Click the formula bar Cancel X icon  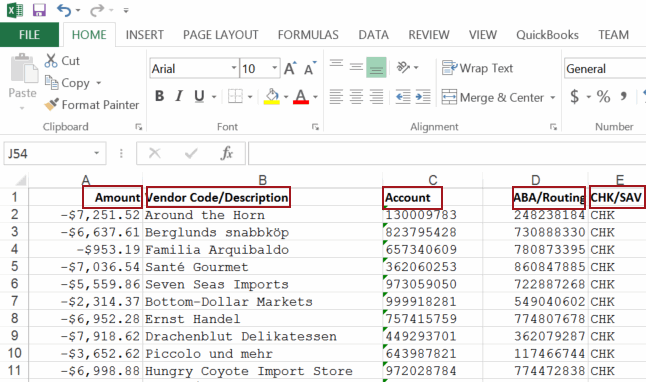coord(154,153)
